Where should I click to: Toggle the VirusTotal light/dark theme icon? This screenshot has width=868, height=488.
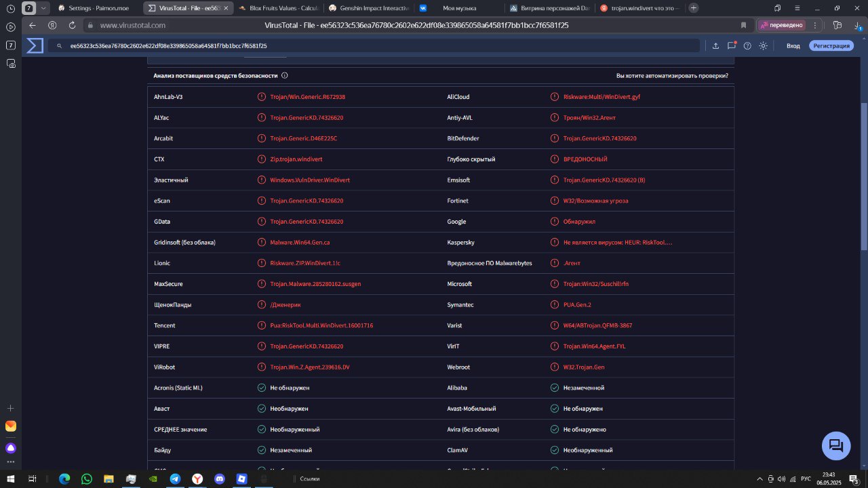(763, 45)
